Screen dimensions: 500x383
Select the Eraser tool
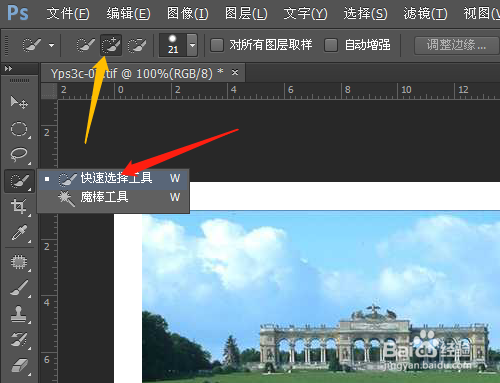(19, 366)
